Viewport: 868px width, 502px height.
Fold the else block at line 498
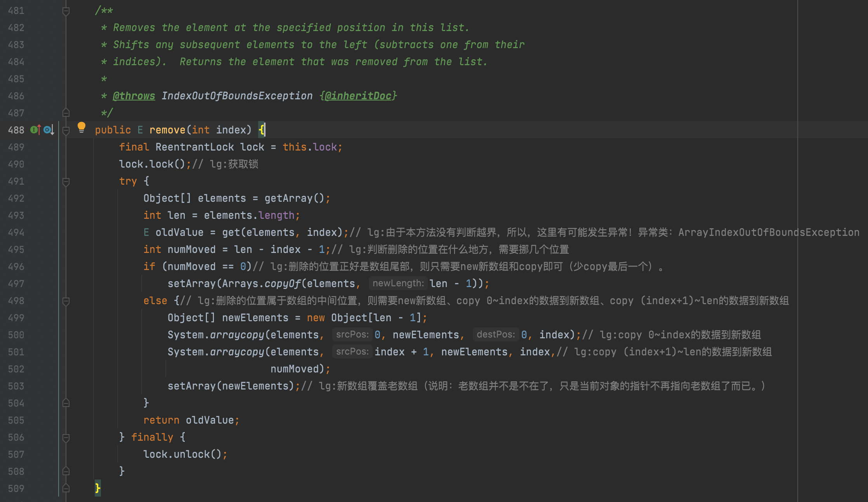66,301
